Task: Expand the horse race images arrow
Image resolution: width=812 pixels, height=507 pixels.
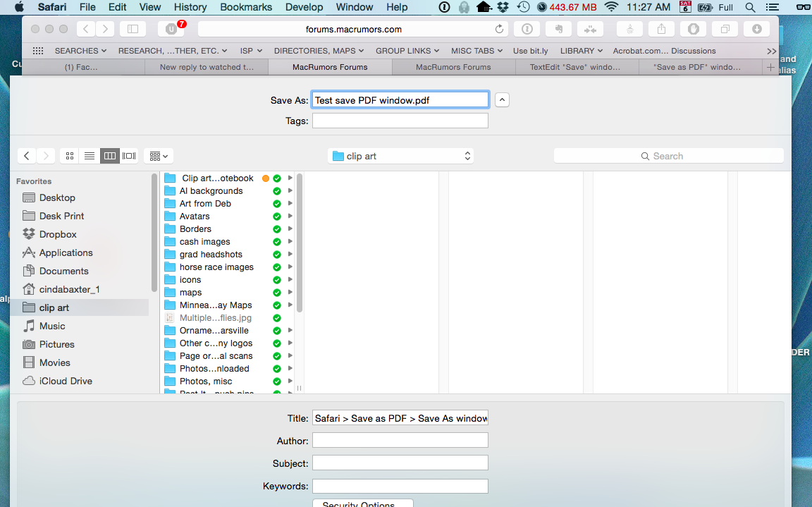Action: [290, 267]
